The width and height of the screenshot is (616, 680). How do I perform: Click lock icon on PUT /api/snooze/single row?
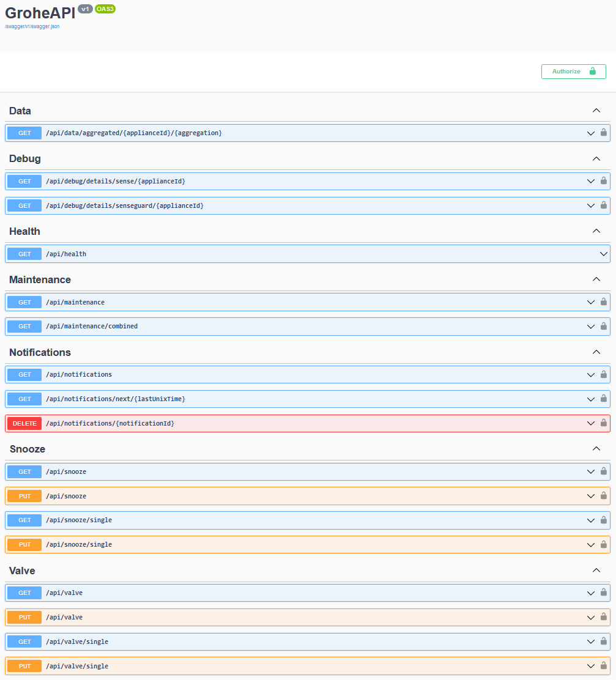[x=603, y=544]
